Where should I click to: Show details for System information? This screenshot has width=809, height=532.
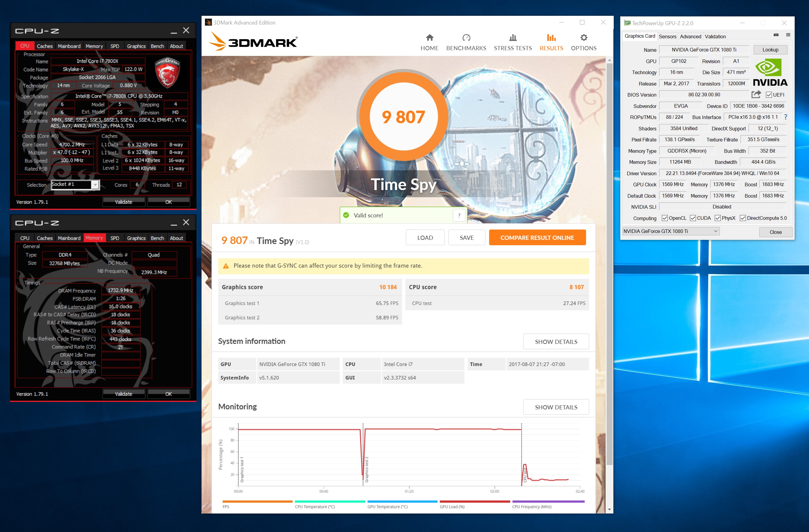pos(556,342)
